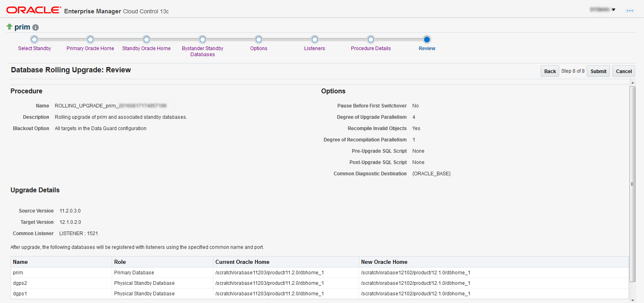Select the Review step circle

point(427,40)
